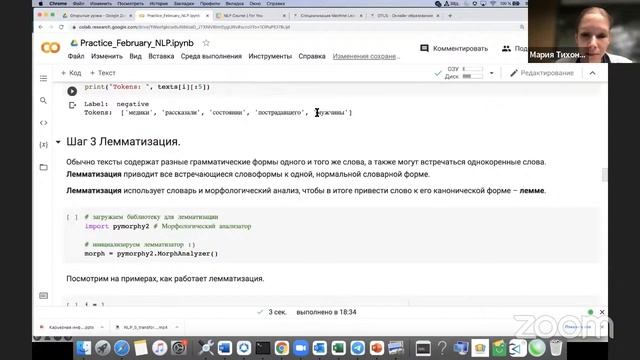
Task: Run the import pymorphy2 code cell
Action: [x=72, y=217]
